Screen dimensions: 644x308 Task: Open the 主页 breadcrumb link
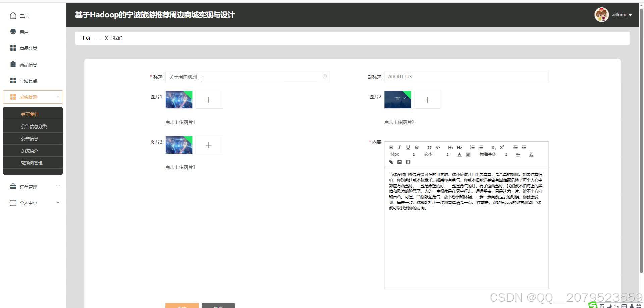pyautogui.click(x=86, y=38)
